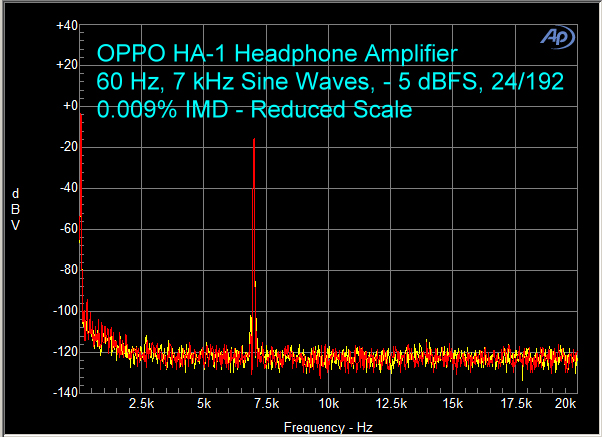
Task: Click the '0.009% IMD - Reduced Scale' annotation
Action: tap(254, 110)
